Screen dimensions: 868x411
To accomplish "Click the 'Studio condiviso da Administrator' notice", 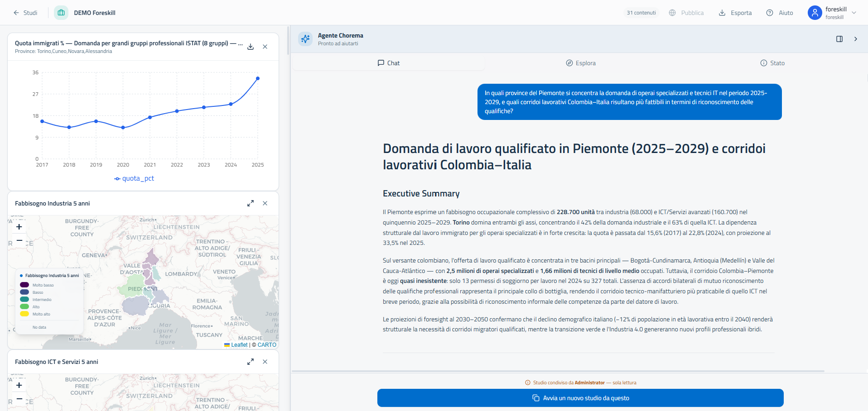I will 580,382.
